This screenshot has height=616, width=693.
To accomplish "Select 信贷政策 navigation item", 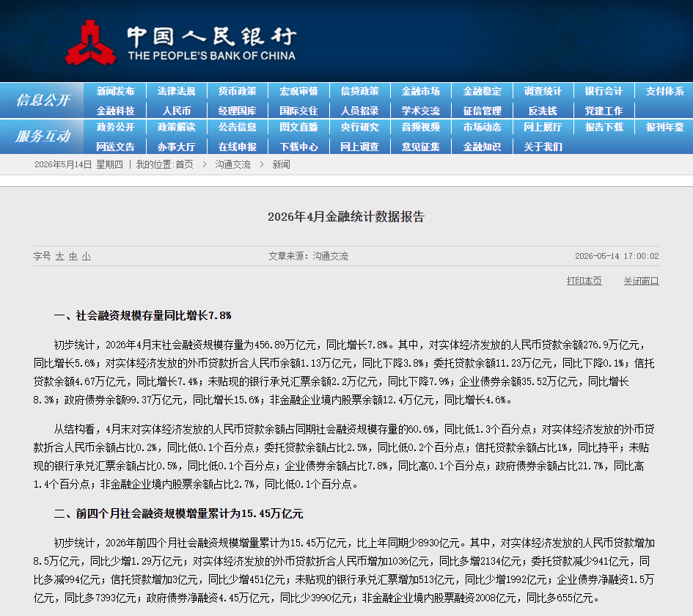I will pyautogui.click(x=360, y=91).
